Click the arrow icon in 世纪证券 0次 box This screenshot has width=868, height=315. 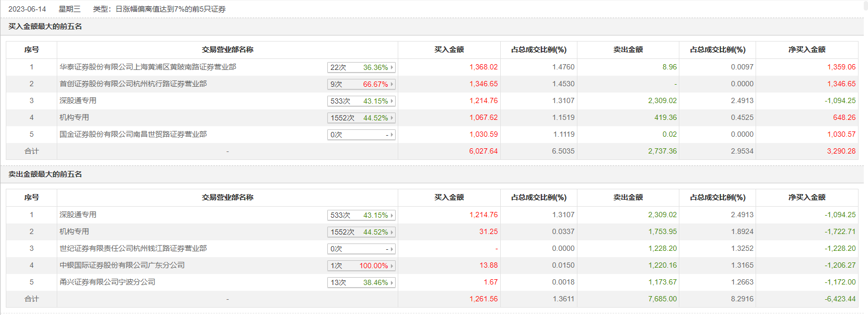tap(392, 249)
